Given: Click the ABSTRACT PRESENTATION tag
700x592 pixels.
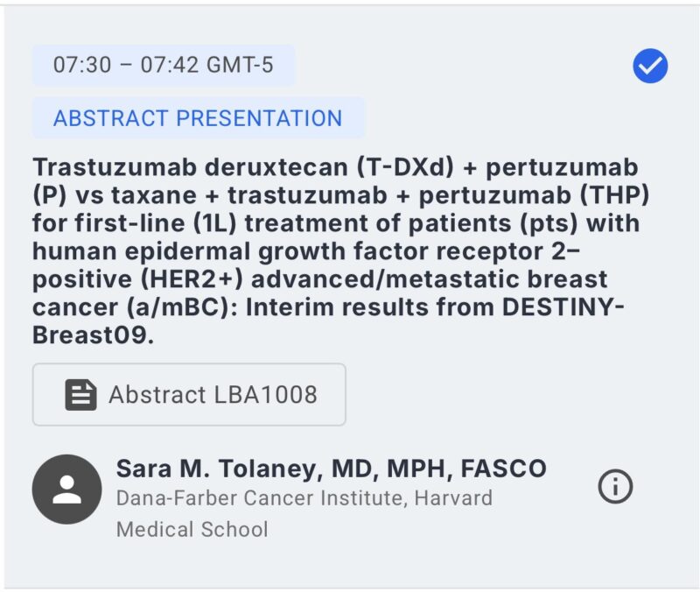Looking at the screenshot, I should pos(199,118).
